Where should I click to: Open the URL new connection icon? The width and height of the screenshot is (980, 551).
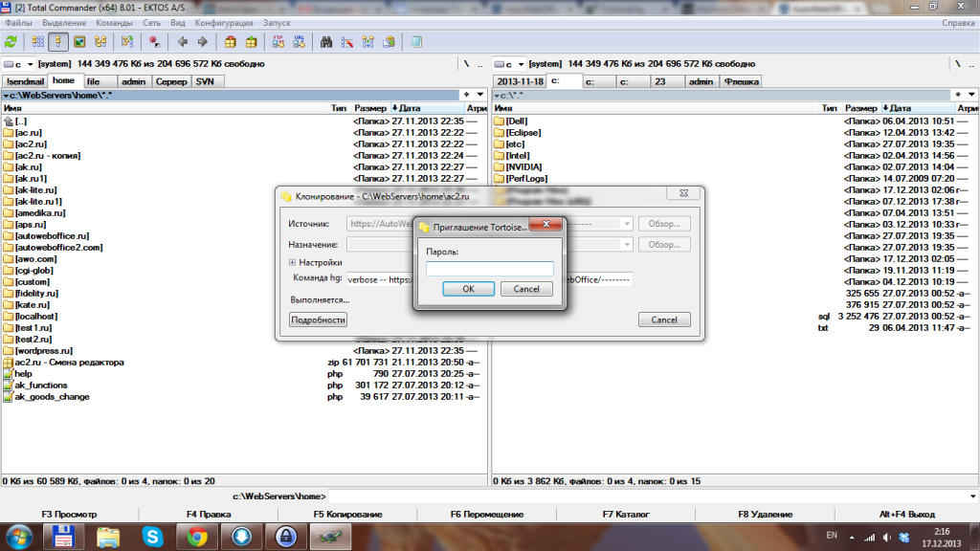(x=300, y=42)
